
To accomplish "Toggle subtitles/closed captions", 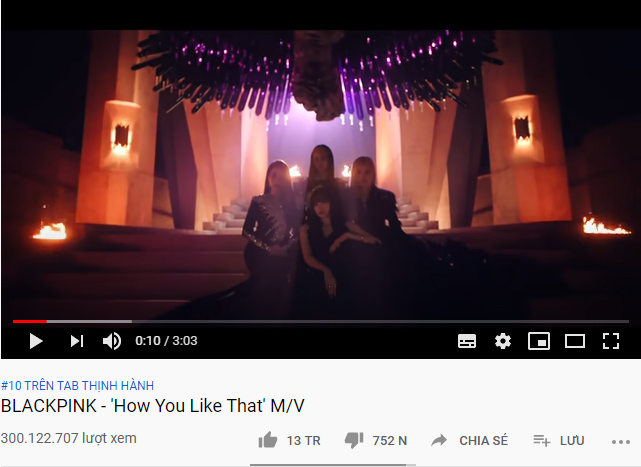I will [467, 341].
